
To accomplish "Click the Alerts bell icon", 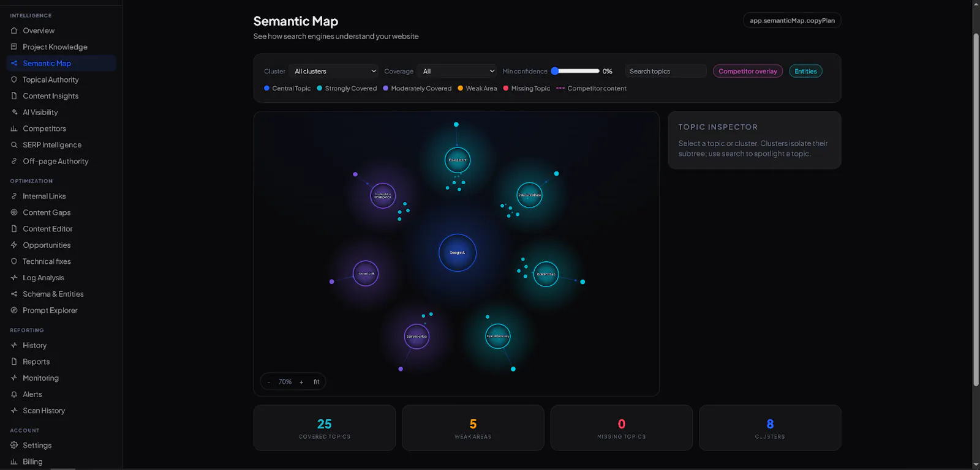I will (x=14, y=394).
